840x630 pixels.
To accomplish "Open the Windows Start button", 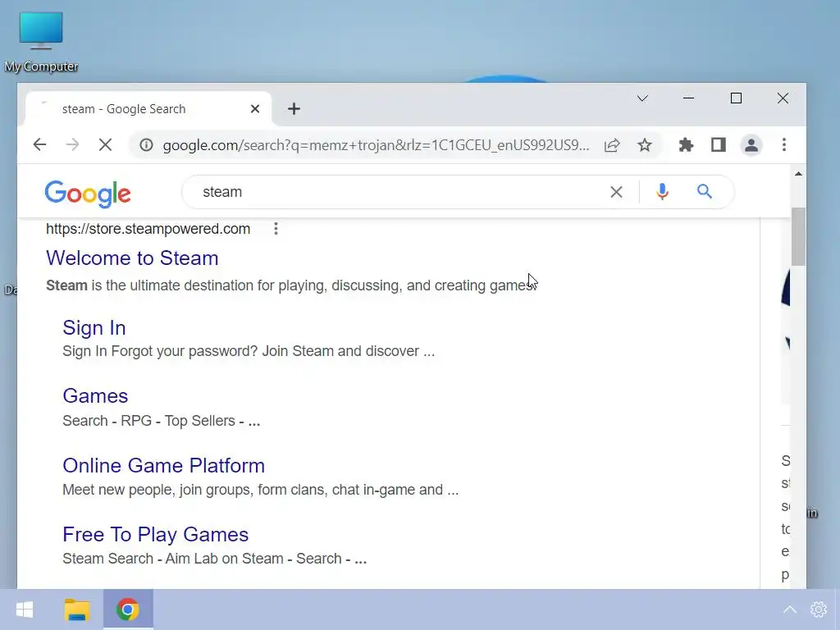I will [x=24, y=609].
